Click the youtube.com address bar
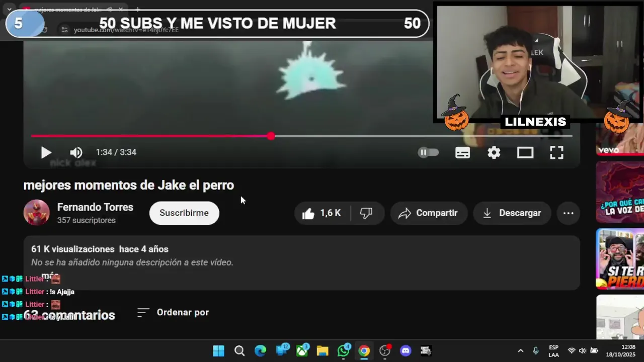Image resolution: width=644 pixels, height=362 pixels. pos(126,30)
